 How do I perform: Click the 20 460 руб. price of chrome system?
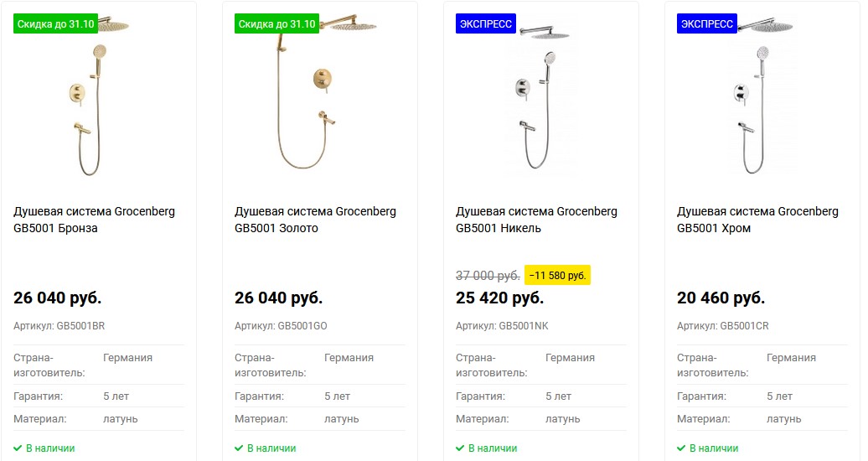pyautogui.click(x=721, y=298)
